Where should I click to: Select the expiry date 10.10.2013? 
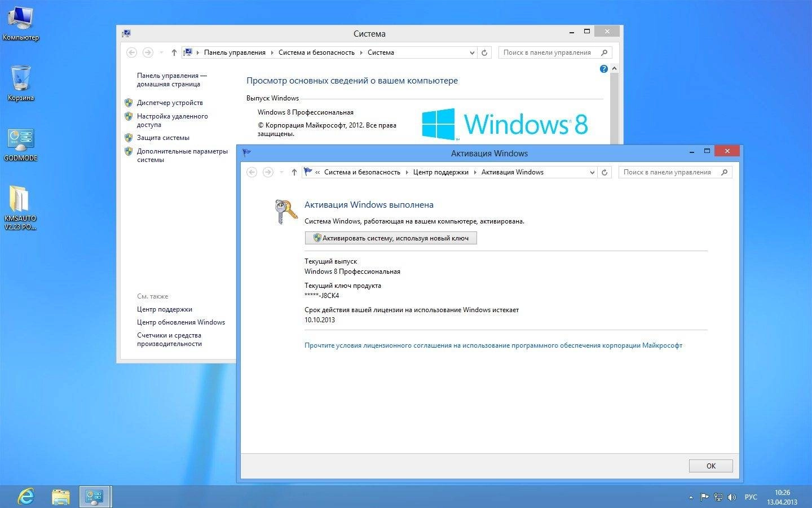320,320
